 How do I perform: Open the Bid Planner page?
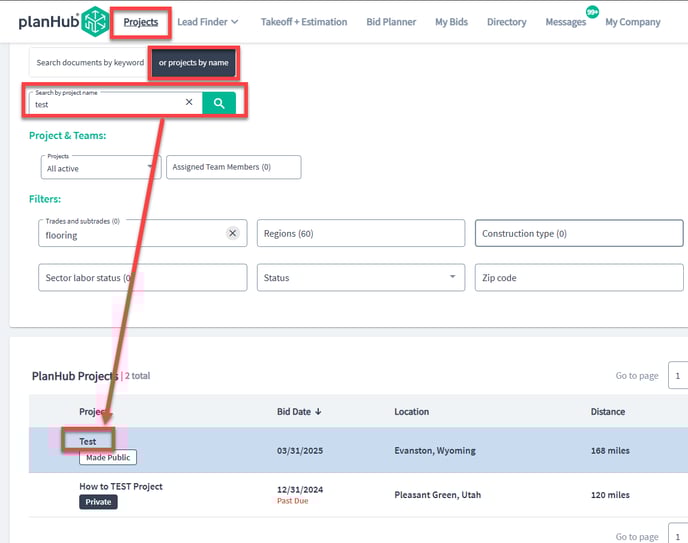[391, 22]
